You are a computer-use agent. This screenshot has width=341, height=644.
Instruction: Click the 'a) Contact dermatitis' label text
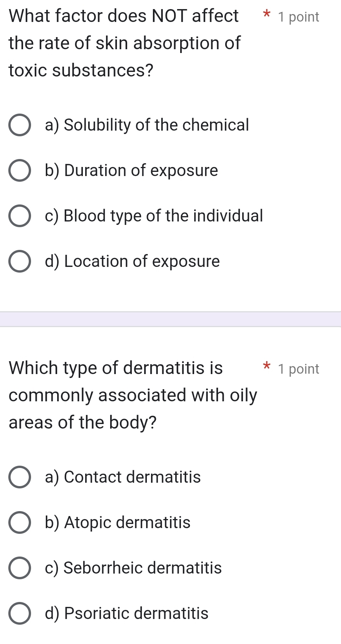123,477
